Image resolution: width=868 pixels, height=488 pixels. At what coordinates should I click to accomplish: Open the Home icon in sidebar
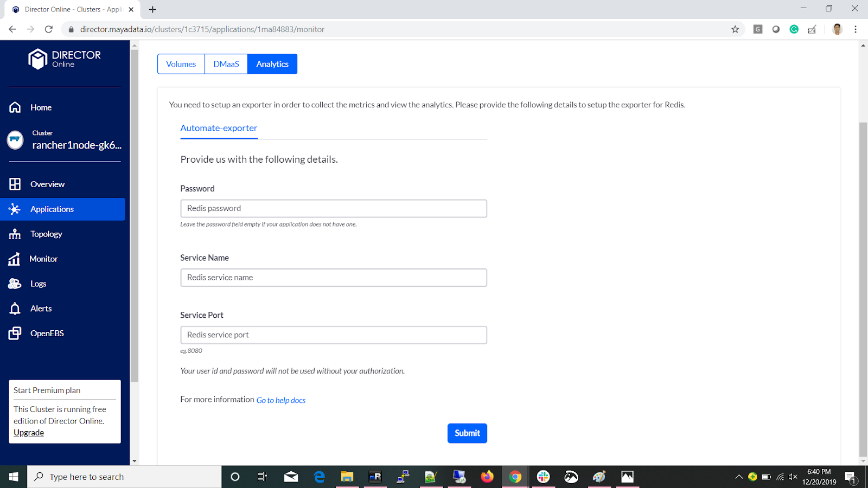click(15, 107)
